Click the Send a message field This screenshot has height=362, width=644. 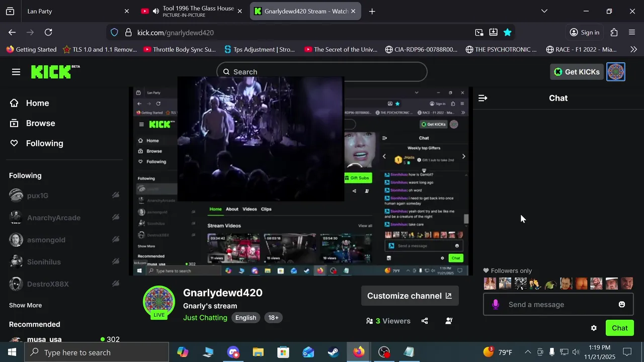(558, 304)
